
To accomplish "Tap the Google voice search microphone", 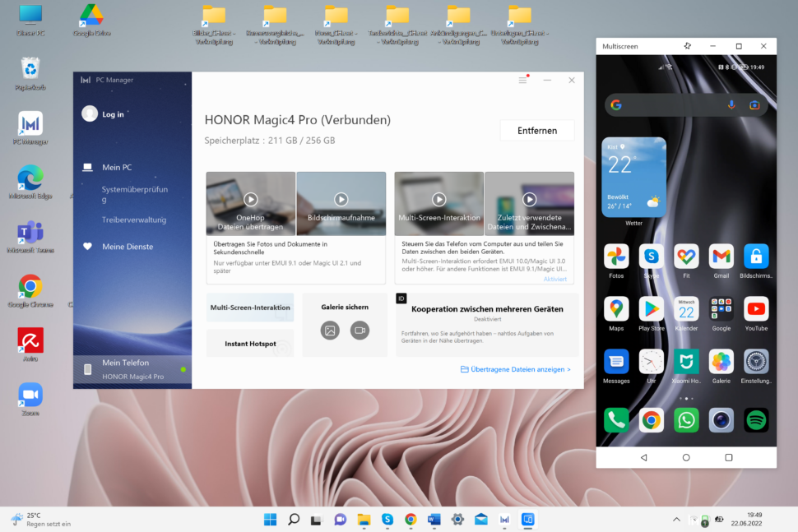I will point(731,105).
